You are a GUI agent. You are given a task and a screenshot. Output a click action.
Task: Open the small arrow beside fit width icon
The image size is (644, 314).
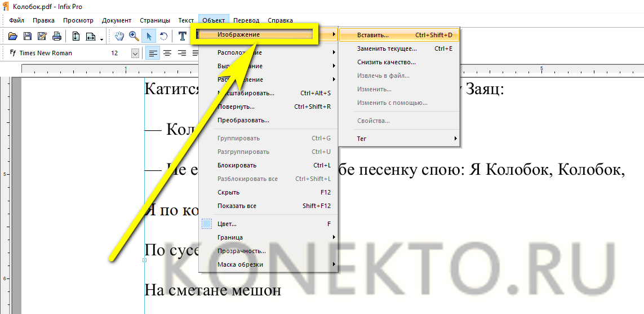pyautogui.click(x=101, y=39)
